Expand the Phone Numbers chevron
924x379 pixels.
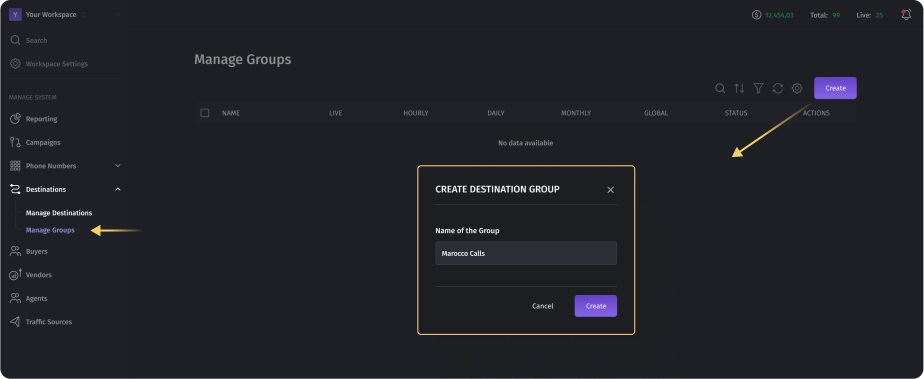117,166
